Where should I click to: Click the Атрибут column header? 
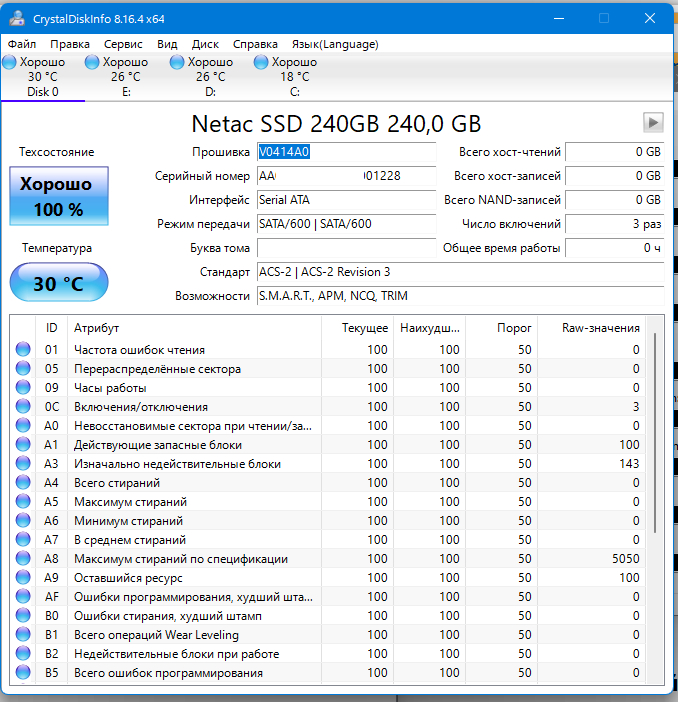pos(194,328)
